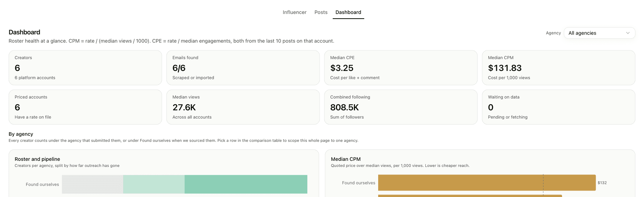This screenshot has width=644, height=197.
Task: Click the Median views card
Action: pos(243,107)
